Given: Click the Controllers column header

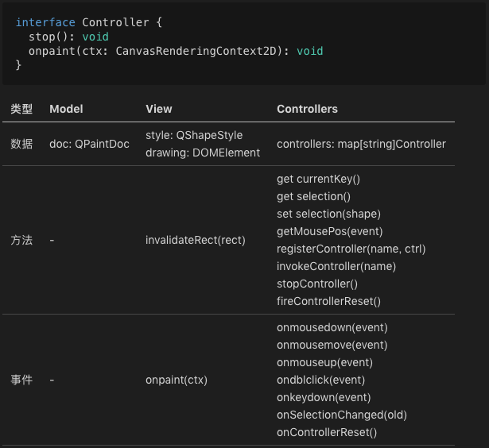Looking at the screenshot, I should (x=307, y=109).
